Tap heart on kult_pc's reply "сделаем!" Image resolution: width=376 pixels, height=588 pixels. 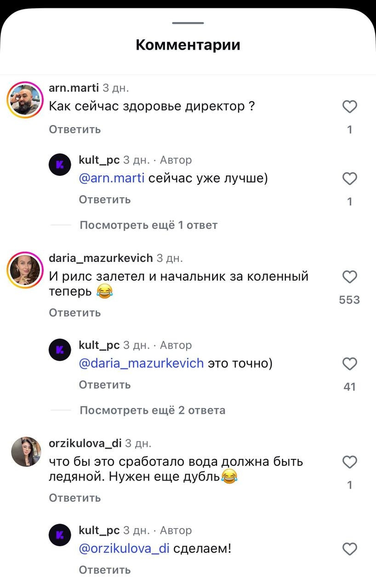350,549
